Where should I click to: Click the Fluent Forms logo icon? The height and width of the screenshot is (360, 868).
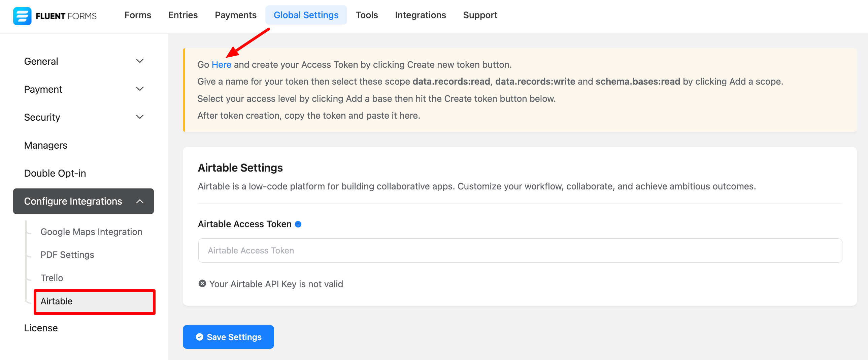pyautogui.click(x=22, y=16)
